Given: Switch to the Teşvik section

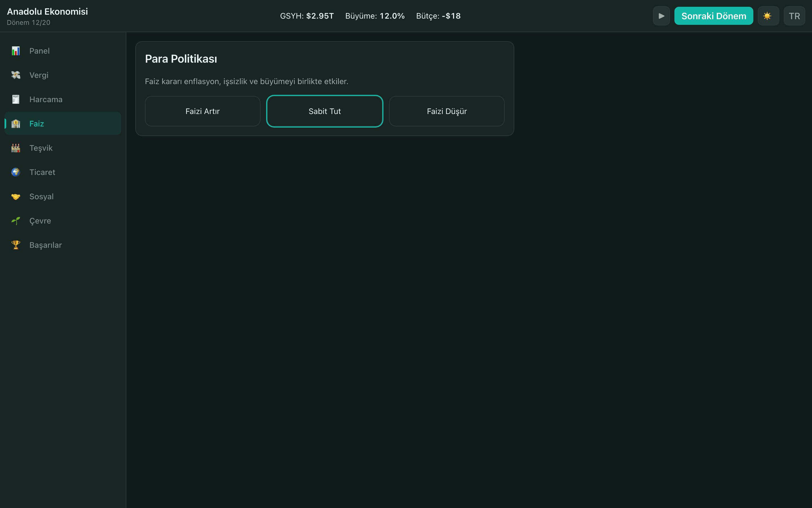Looking at the screenshot, I should 63,148.
